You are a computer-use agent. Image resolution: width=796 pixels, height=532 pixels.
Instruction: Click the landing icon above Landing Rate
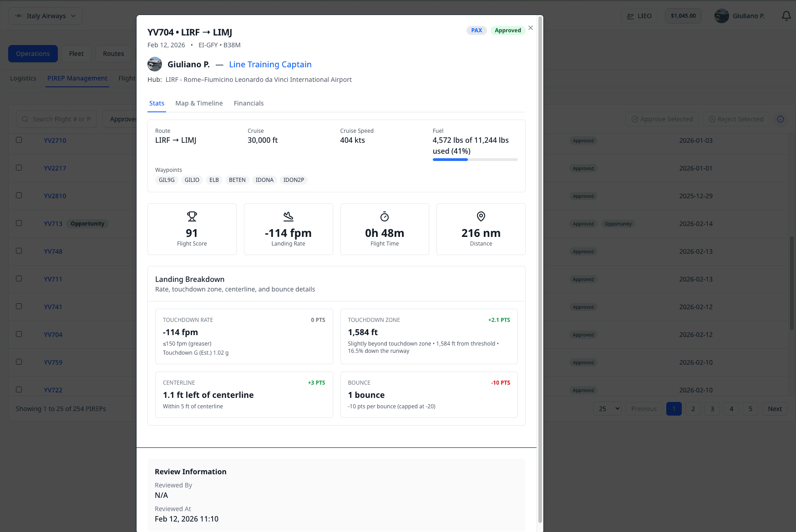tap(288, 216)
